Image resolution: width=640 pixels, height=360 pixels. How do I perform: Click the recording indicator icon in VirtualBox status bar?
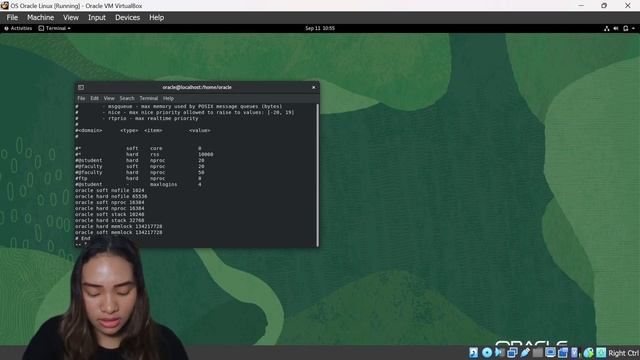coord(563,353)
